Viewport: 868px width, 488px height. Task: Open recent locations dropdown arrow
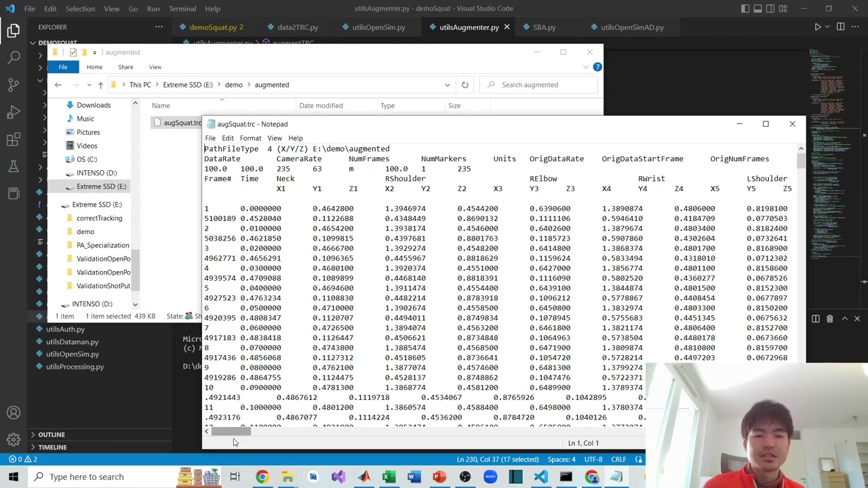pyautogui.click(x=89, y=85)
